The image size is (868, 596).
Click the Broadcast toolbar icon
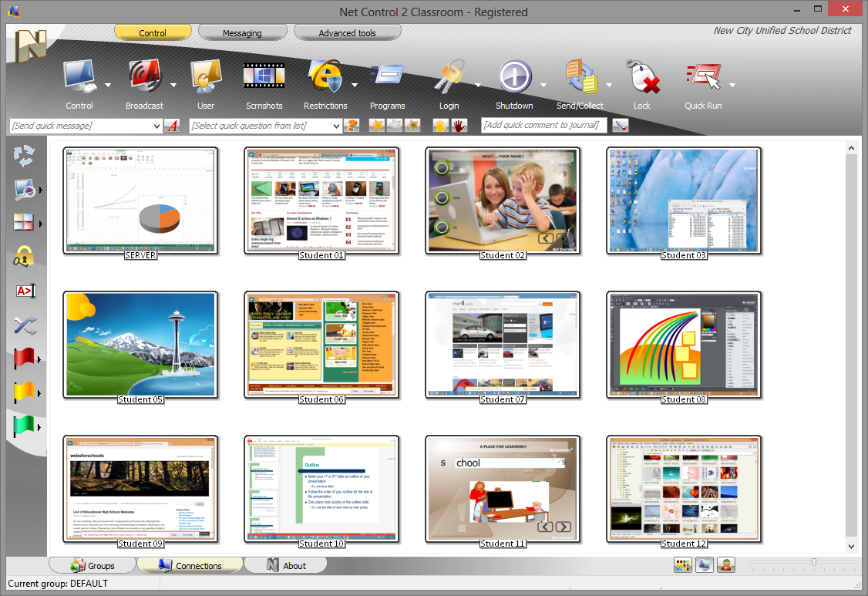[x=144, y=77]
